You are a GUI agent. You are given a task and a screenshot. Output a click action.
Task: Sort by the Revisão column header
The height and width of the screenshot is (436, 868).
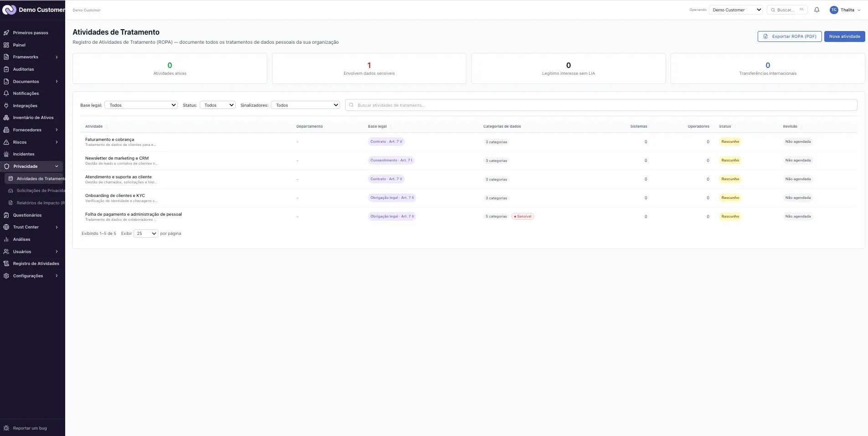[x=790, y=126]
